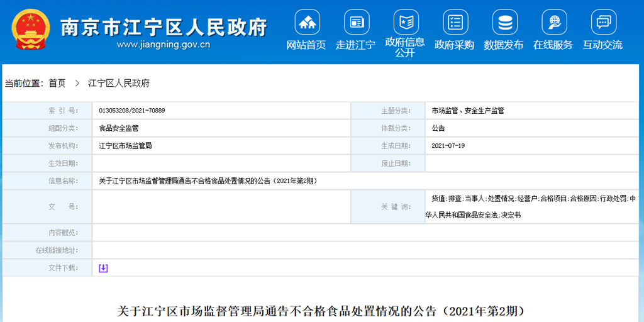Click 江宁区人民政府 breadcrumb link
The image size is (644, 322).
119,84
